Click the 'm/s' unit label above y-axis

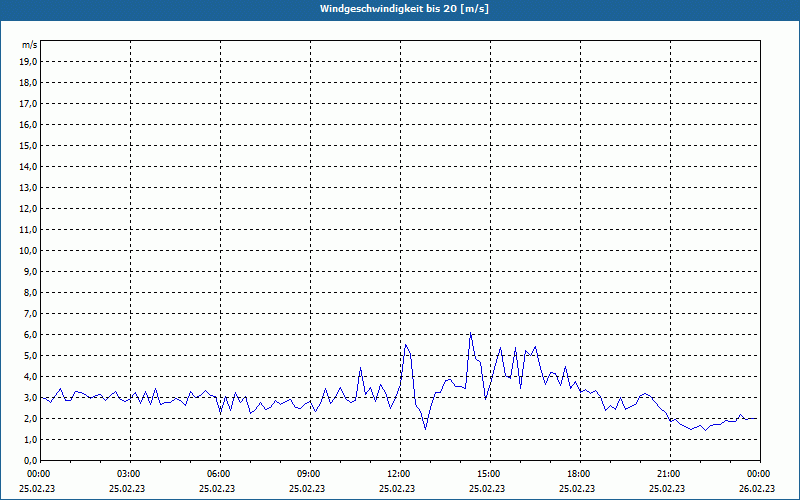(x=29, y=45)
